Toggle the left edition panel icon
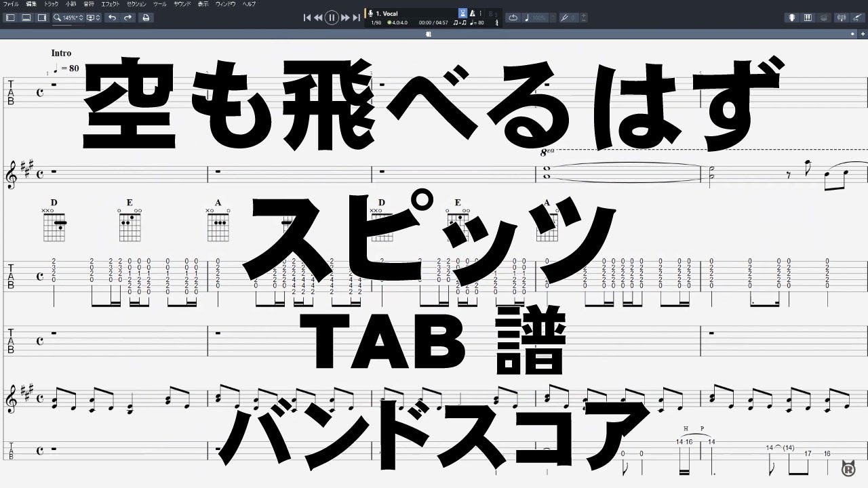868x488 pixels. click(x=10, y=18)
